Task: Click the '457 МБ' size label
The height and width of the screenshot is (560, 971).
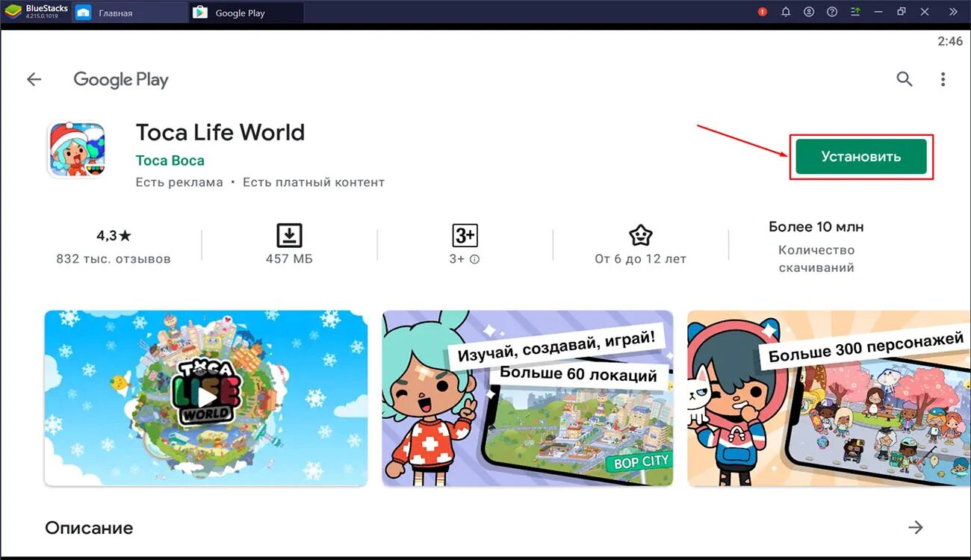Action: (289, 259)
